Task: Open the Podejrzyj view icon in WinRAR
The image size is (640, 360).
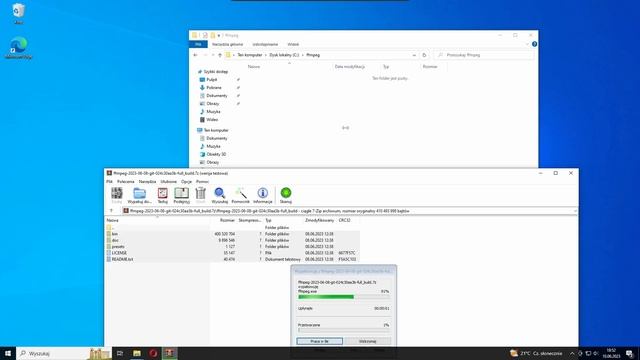Action: pos(181,196)
